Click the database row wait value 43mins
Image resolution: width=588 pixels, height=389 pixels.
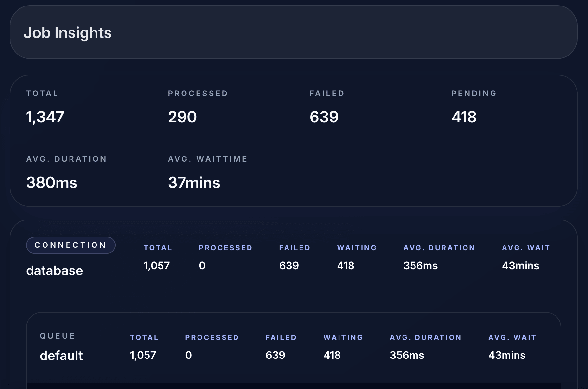(x=520, y=266)
